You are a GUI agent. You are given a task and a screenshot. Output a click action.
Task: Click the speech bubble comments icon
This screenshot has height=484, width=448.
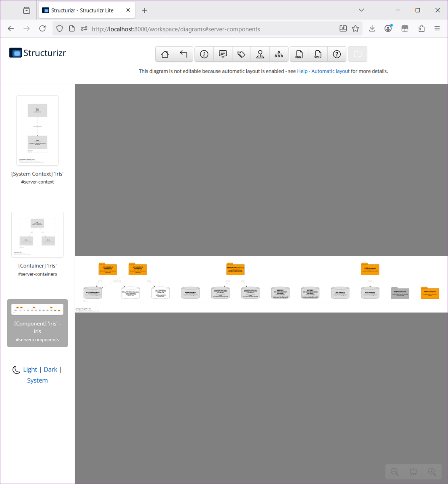tap(223, 54)
